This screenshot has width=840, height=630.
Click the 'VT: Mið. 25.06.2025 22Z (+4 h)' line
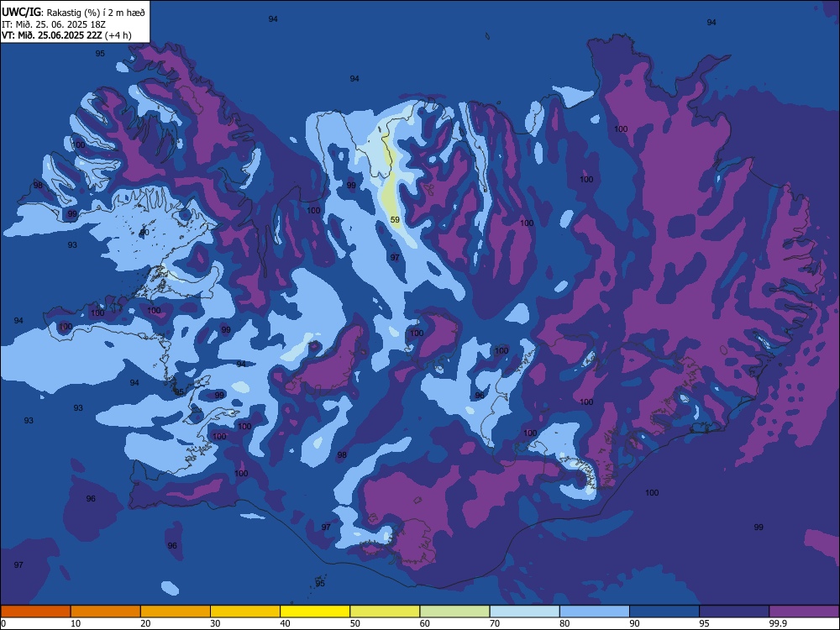(66, 35)
